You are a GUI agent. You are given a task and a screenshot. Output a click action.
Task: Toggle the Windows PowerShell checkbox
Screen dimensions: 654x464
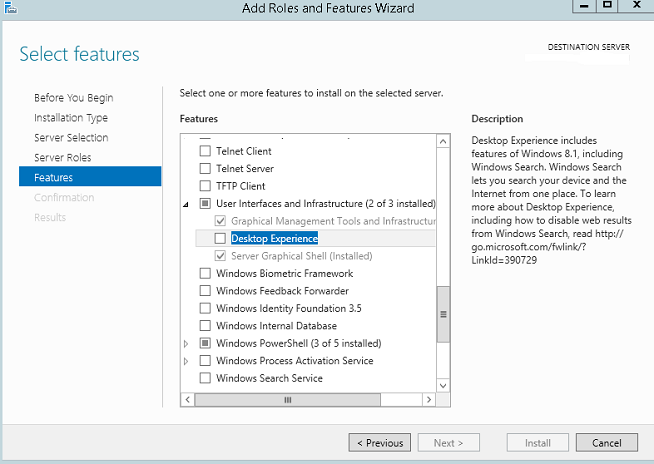click(205, 343)
